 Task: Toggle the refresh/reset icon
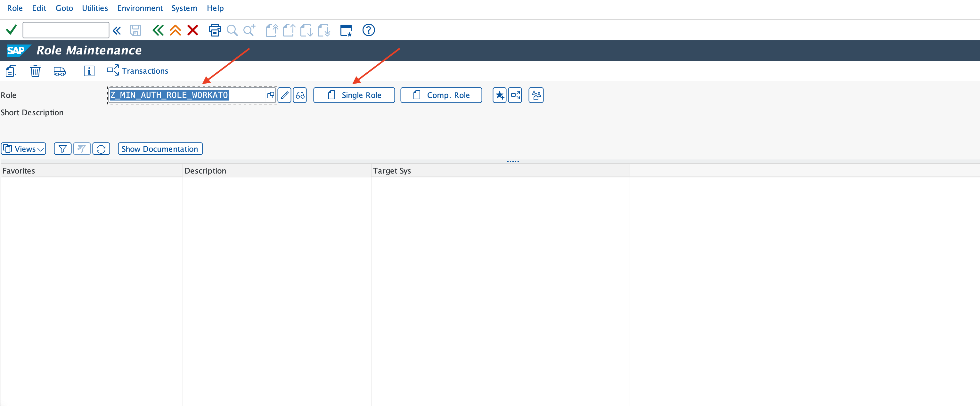pos(101,149)
